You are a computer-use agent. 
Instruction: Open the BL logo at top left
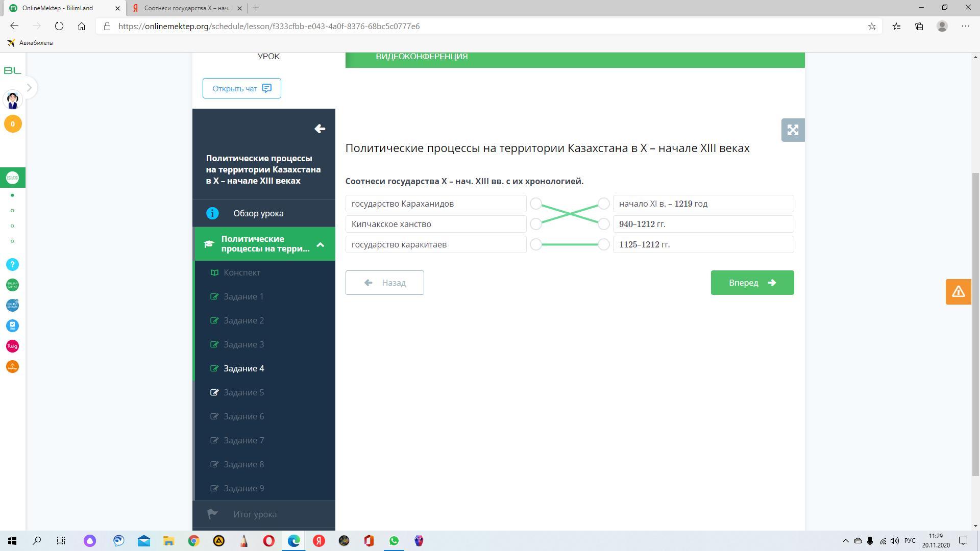coord(12,70)
